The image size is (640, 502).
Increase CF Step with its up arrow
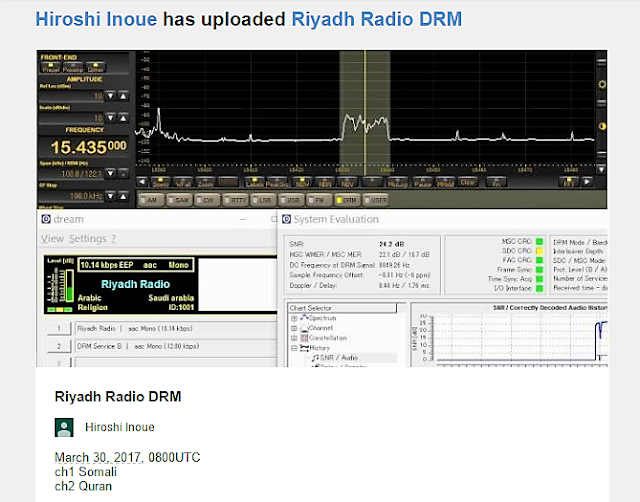click(123, 196)
